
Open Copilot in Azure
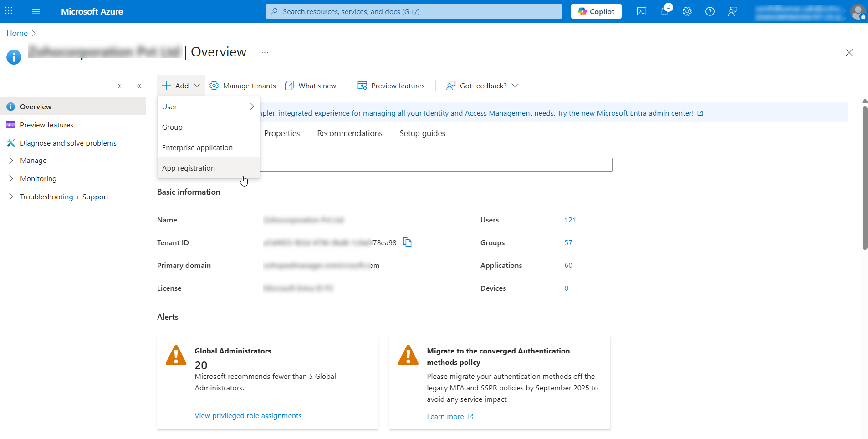click(596, 11)
